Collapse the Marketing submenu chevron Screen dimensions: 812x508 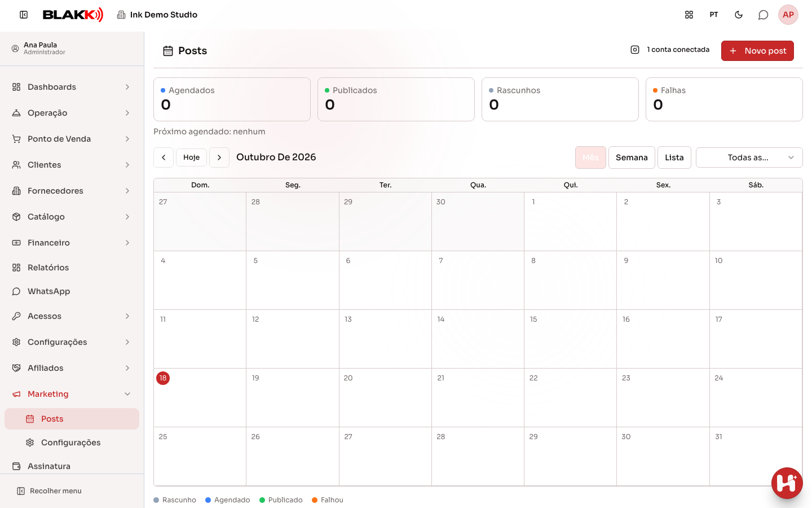(127, 394)
